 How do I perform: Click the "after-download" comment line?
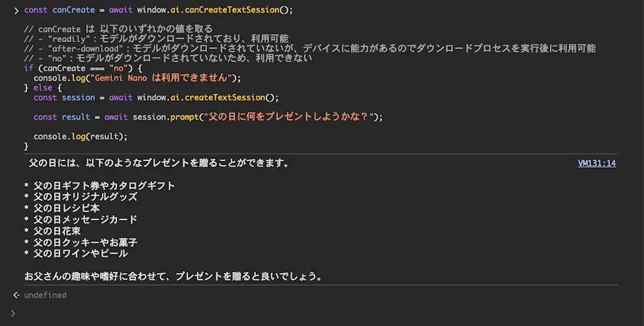tap(310, 48)
